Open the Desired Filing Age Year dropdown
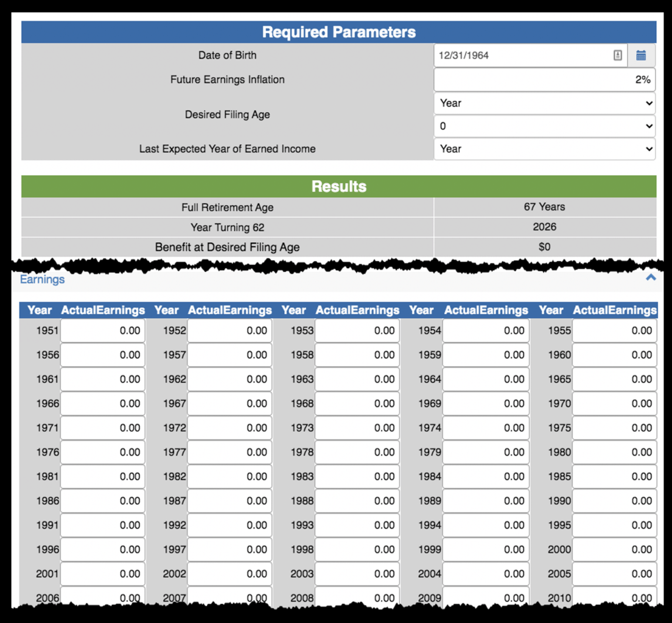 click(x=544, y=103)
